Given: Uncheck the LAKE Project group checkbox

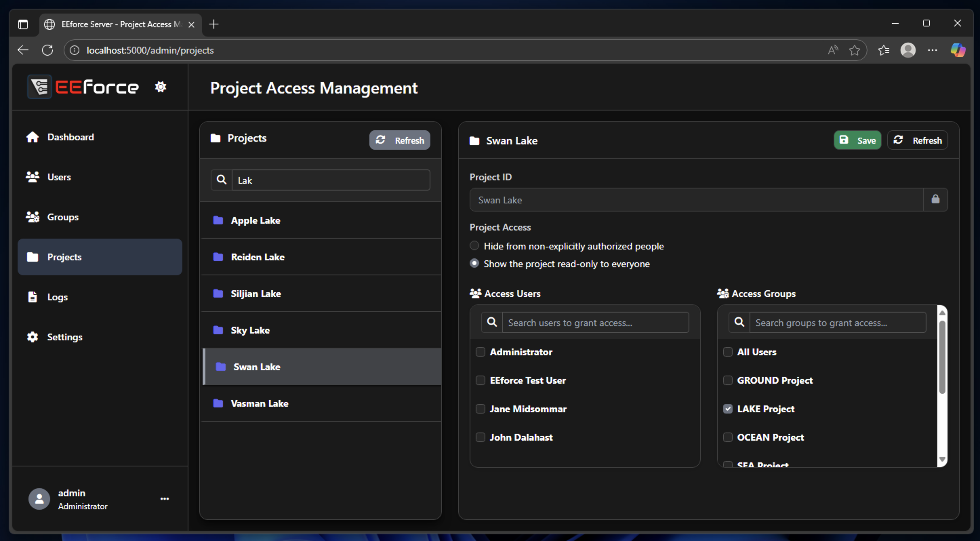Looking at the screenshot, I should pyautogui.click(x=728, y=409).
